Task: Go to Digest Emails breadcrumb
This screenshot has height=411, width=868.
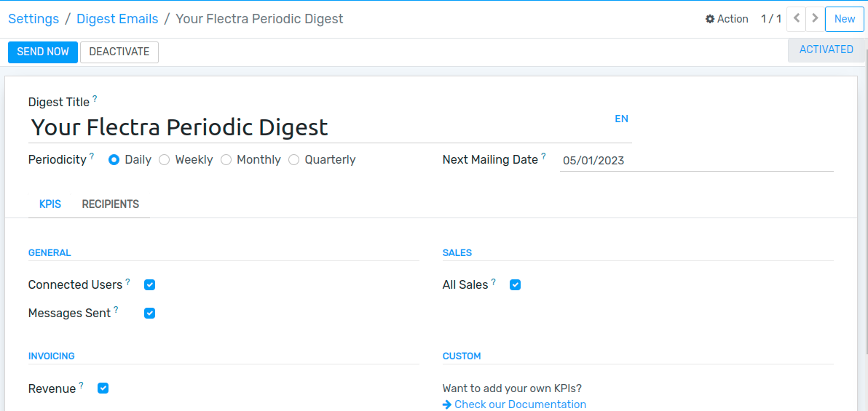Action: tap(117, 19)
